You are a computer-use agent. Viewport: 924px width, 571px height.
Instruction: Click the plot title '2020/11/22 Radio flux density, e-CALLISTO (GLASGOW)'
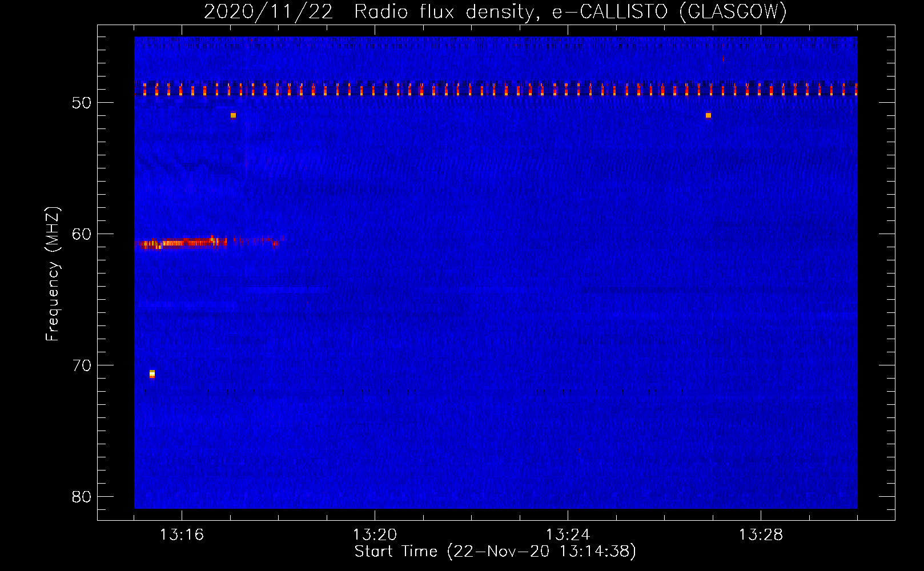click(495, 11)
